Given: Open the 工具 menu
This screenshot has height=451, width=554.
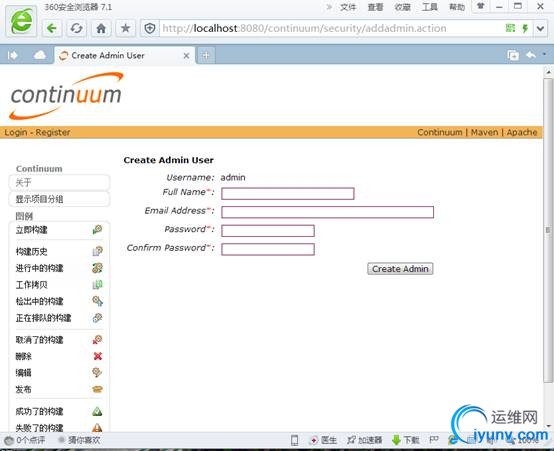Looking at the screenshot, I should (x=430, y=7).
